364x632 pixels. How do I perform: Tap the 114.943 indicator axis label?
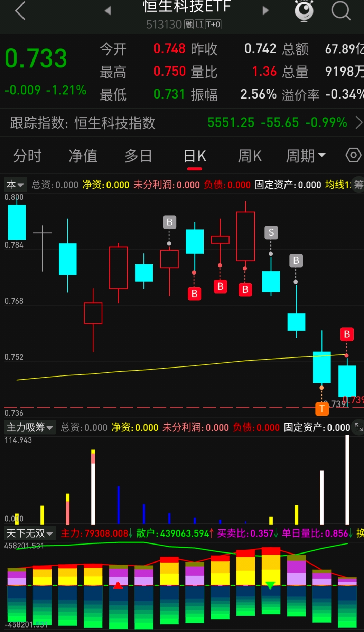(x=18, y=440)
